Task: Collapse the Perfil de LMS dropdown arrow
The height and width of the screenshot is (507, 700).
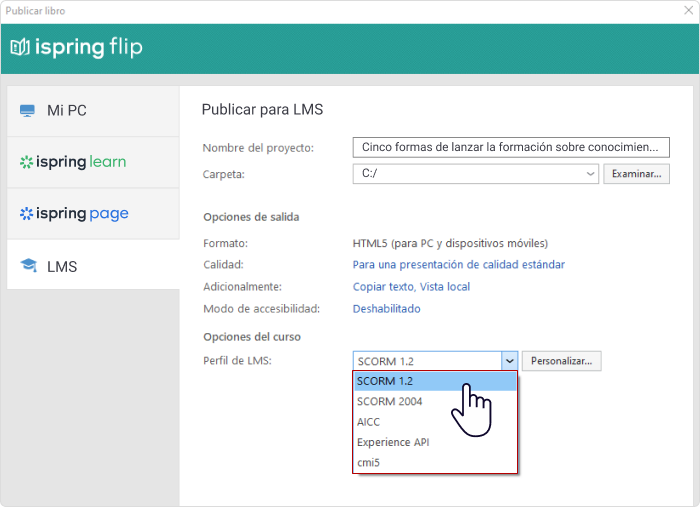Action: 509,361
